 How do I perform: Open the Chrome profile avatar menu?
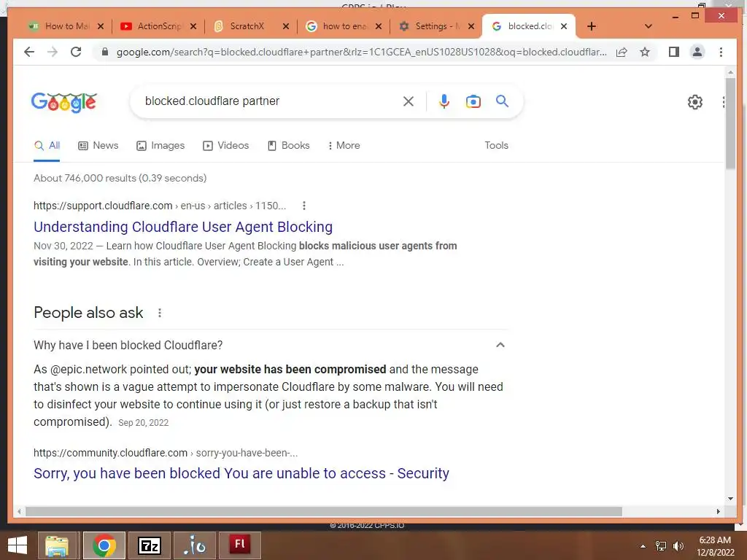point(697,52)
